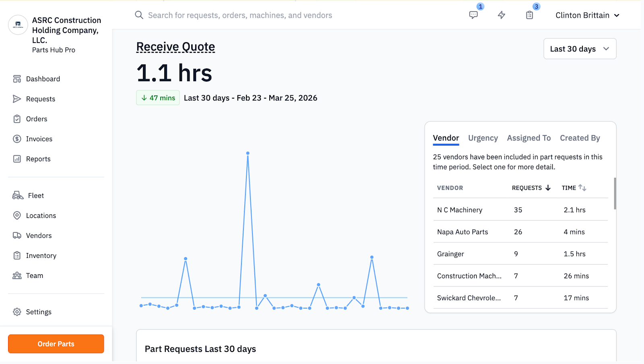Click the 4 mins time value
This screenshot has width=644, height=364.
coord(574,232)
